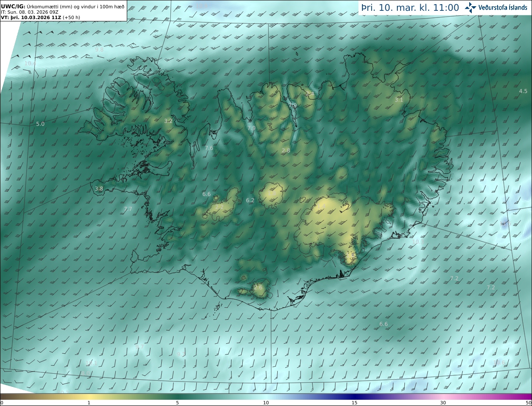Screen dimensions: 532x406
Task: Click the yellow colorbar segment at tick 1
Action: tap(89, 396)
